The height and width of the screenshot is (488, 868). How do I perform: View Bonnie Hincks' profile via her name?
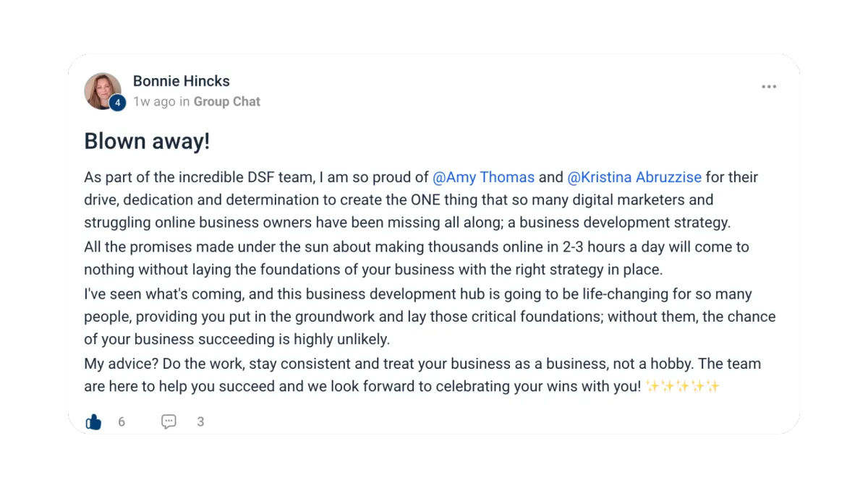(181, 81)
